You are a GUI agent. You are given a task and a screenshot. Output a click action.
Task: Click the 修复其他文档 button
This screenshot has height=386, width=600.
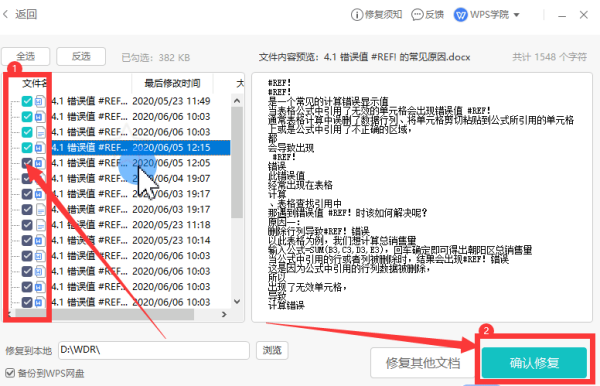pos(423,362)
